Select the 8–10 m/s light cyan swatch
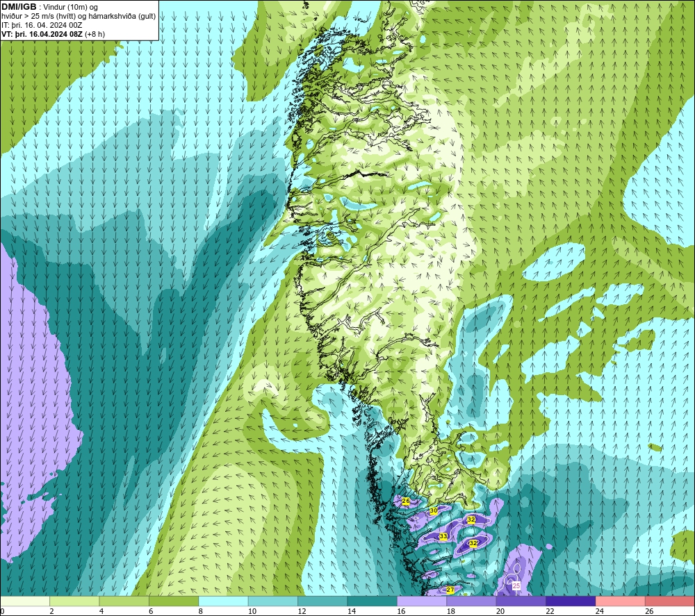The image size is (695, 616). [223, 601]
